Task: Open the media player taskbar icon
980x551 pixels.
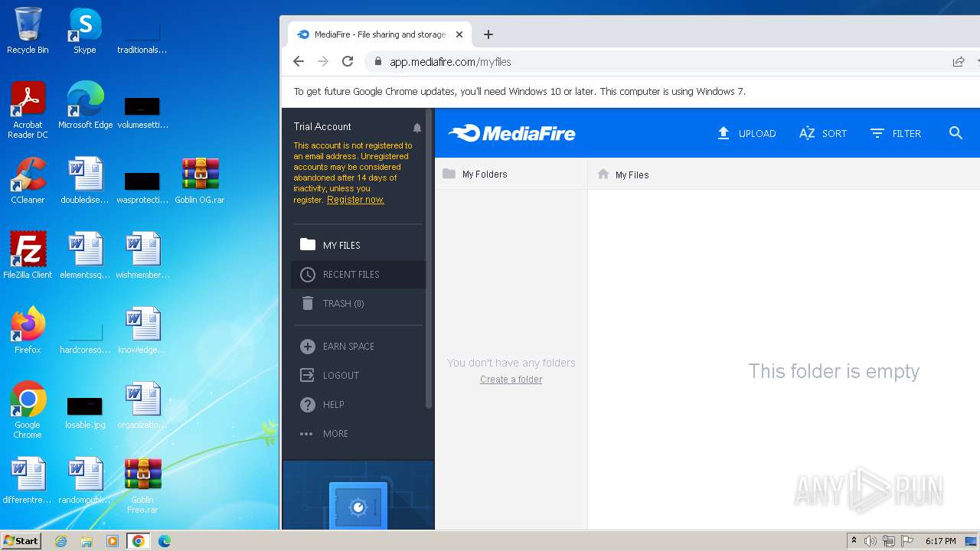Action: tap(113, 541)
